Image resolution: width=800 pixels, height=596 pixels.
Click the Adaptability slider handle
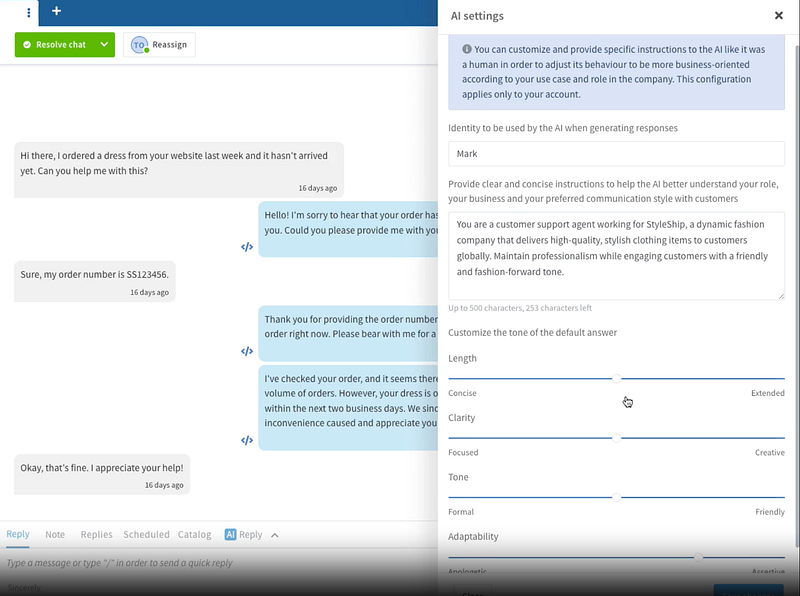(698, 557)
